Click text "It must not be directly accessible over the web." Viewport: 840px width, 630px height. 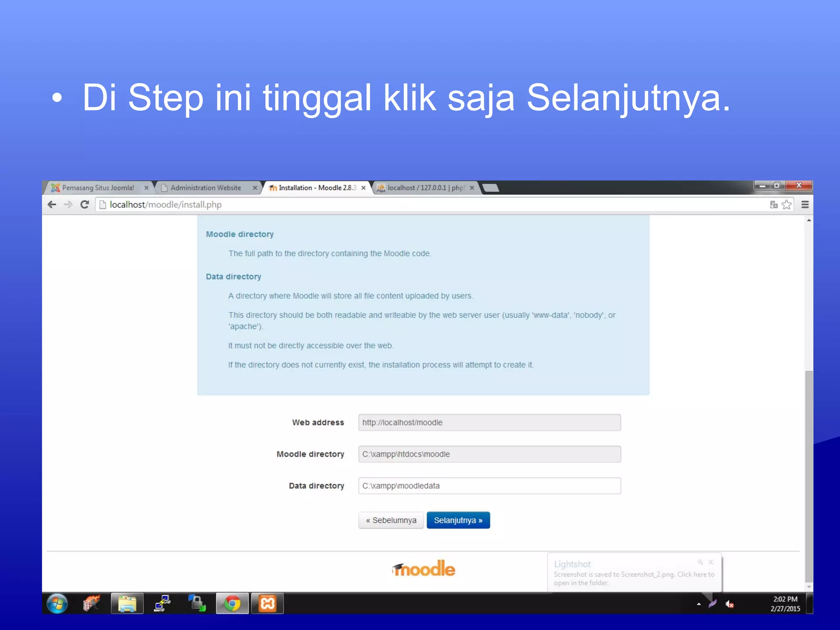click(x=311, y=345)
